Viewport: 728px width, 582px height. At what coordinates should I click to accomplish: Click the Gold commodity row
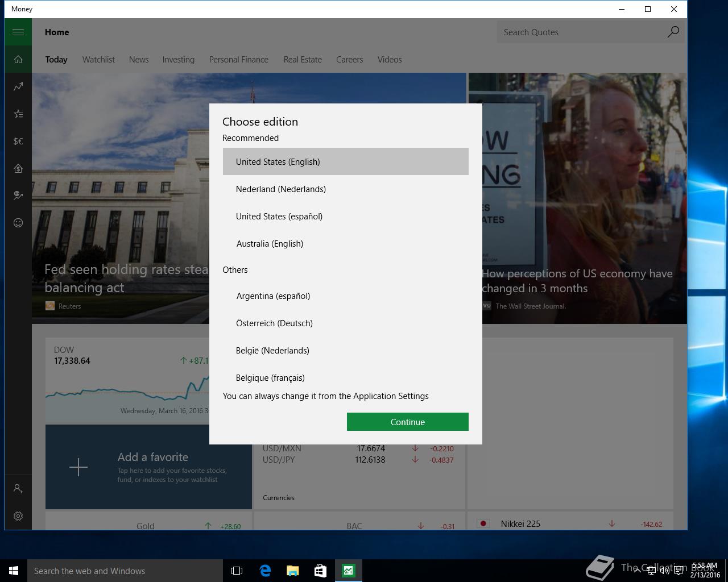[148, 525]
